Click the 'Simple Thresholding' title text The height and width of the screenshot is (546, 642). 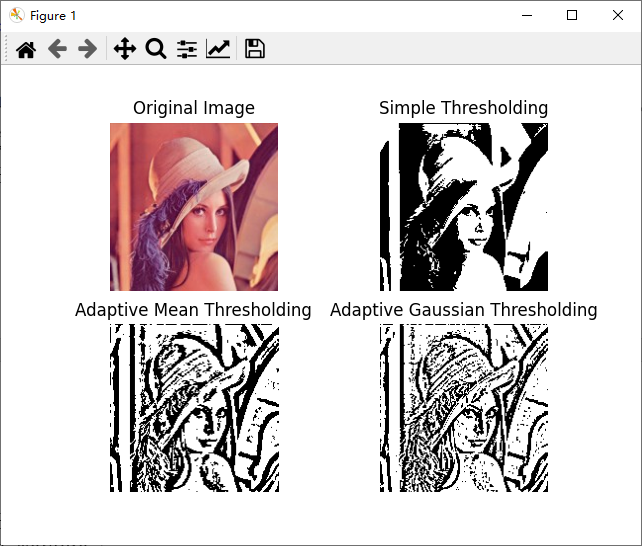463,108
